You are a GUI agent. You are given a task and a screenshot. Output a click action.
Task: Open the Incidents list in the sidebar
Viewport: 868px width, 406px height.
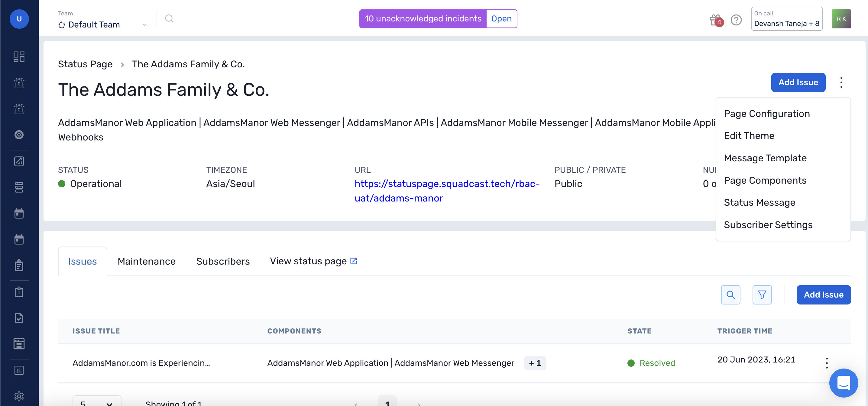click(19, 83)
